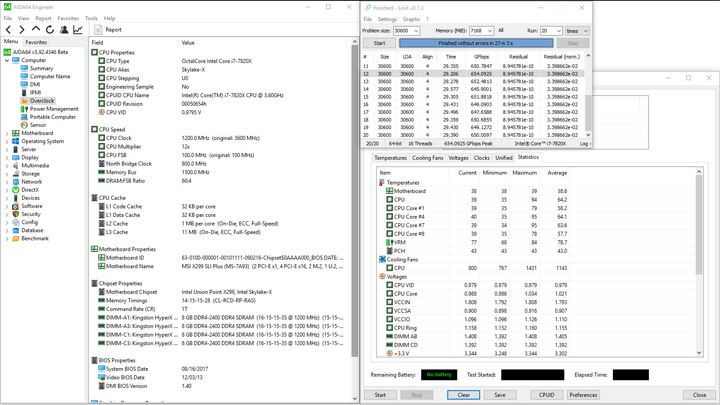Image resolution: width=720 pixels, height=405 pixels.
Task: Click the Start button in LinX
Action: click(x=379, y=43)
